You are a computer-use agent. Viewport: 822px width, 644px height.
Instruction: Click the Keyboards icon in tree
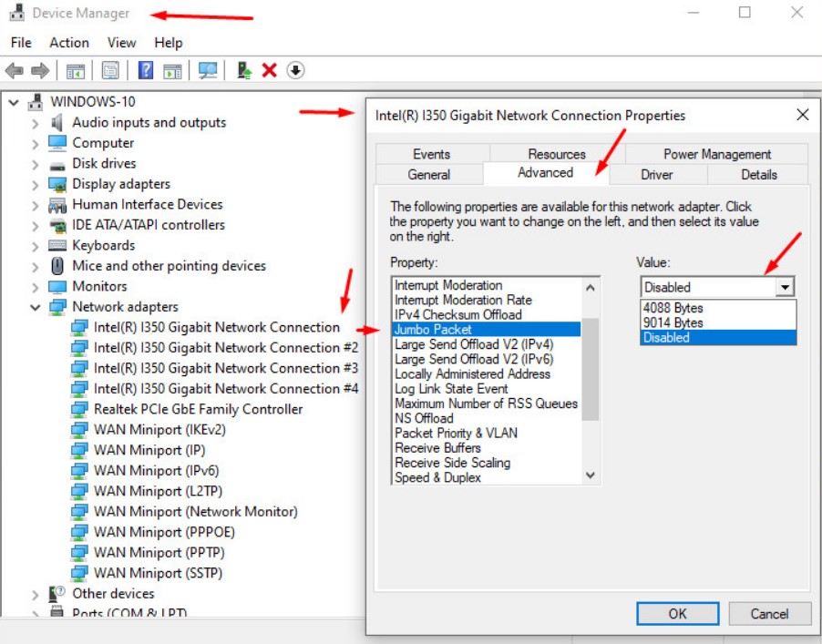pos(57,245)
